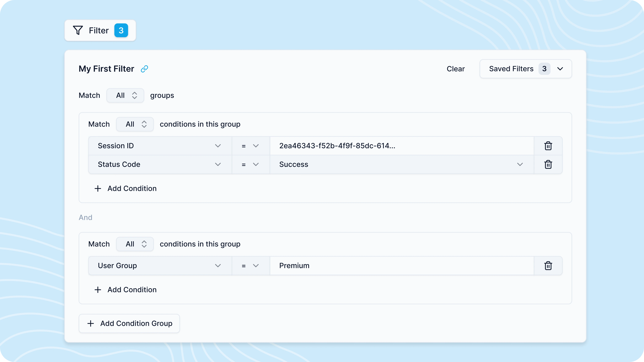Change Match All selector for groups
The height and width of the screenshot is (362, 644).
pyautogui.click(x=125, y=95)
